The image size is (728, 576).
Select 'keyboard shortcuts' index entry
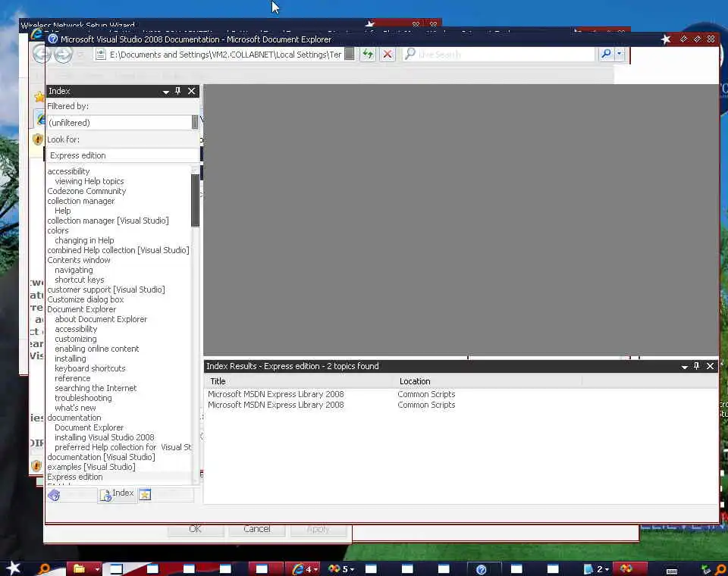pos(90,368)
